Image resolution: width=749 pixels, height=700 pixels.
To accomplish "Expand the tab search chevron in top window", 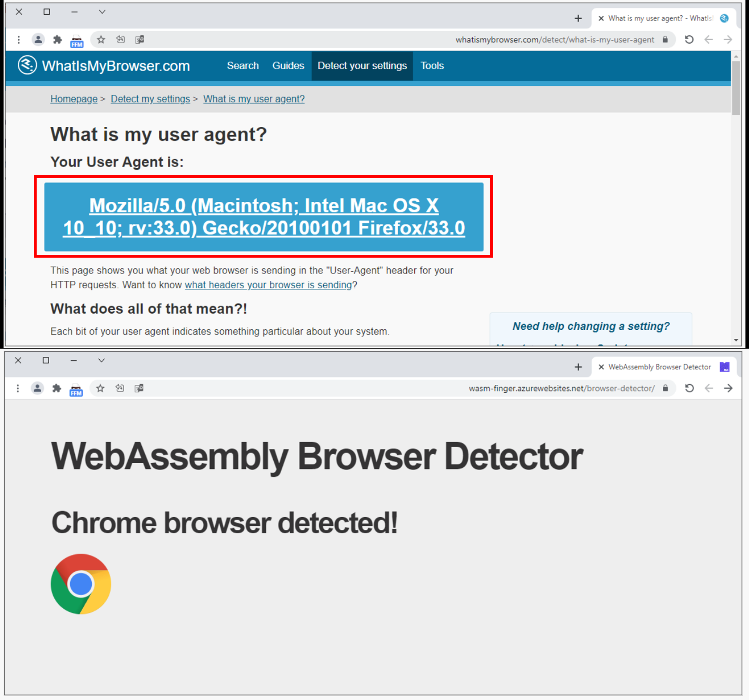I will [102, 12].
